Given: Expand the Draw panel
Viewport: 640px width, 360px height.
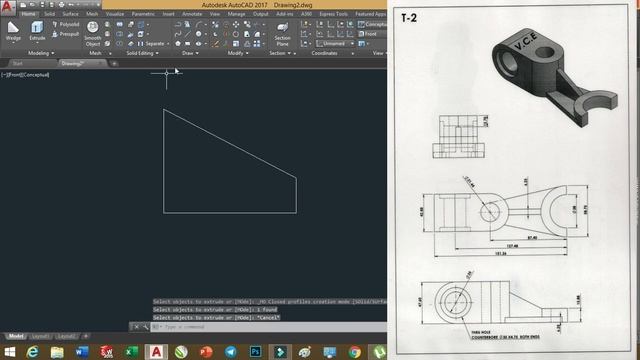Looking at the screenshot, I should (x=190, y=53).
